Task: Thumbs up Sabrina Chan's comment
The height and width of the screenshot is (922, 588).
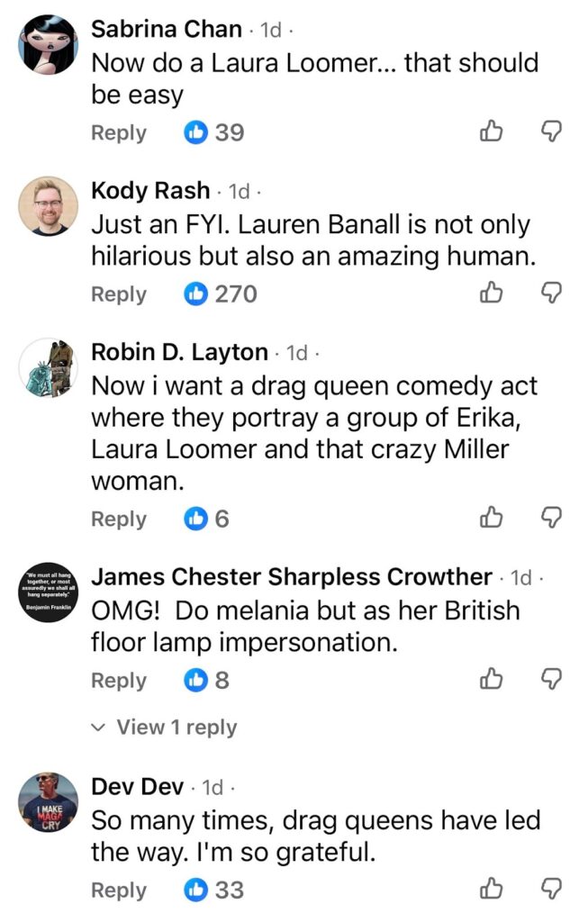Action: (x=491, y=132)
